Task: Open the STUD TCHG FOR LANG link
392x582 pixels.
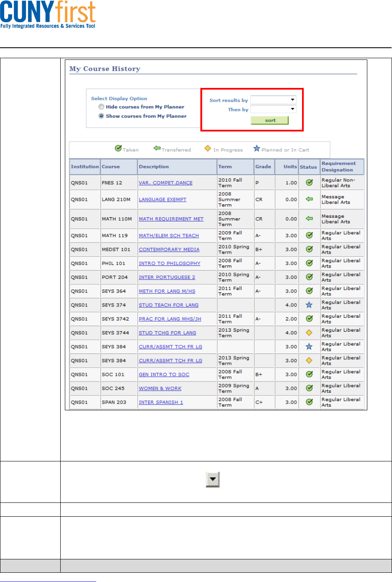Action: point(167,333)
